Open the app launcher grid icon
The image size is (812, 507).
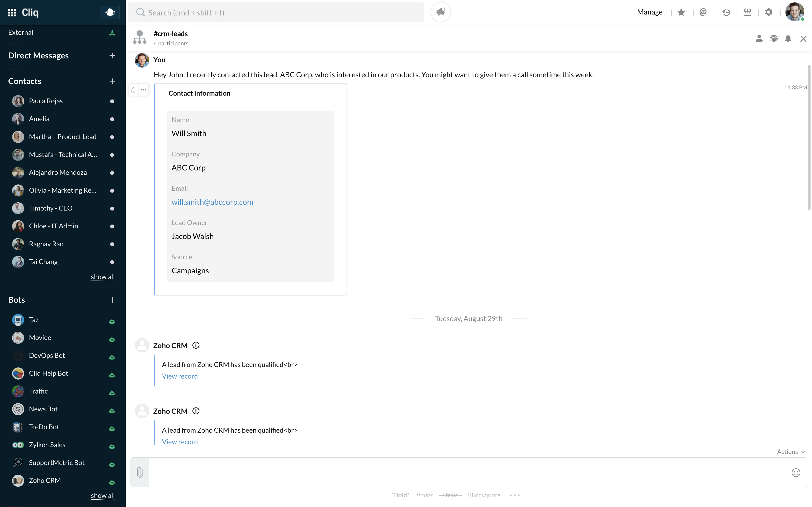click(12, 12)
